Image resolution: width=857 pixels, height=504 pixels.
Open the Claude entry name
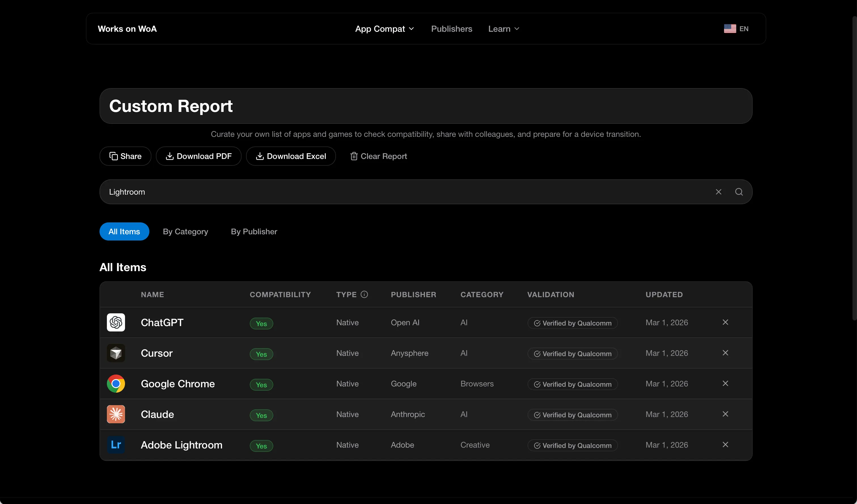click(x=157, y=414)
